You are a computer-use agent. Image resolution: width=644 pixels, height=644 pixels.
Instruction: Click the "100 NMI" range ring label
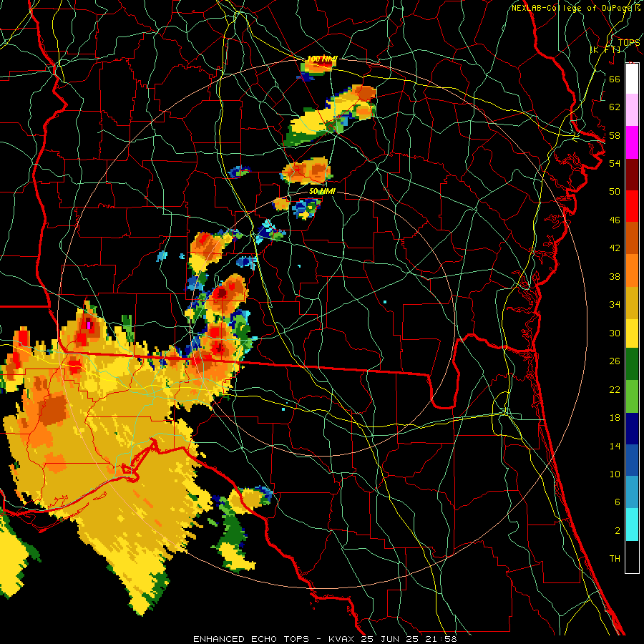point(321,59)
